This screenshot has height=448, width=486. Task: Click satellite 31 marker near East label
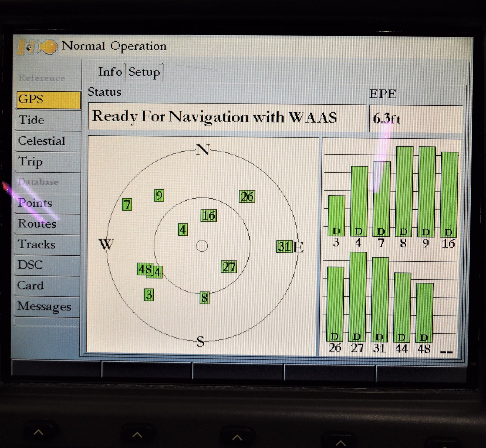click(284, 246)
